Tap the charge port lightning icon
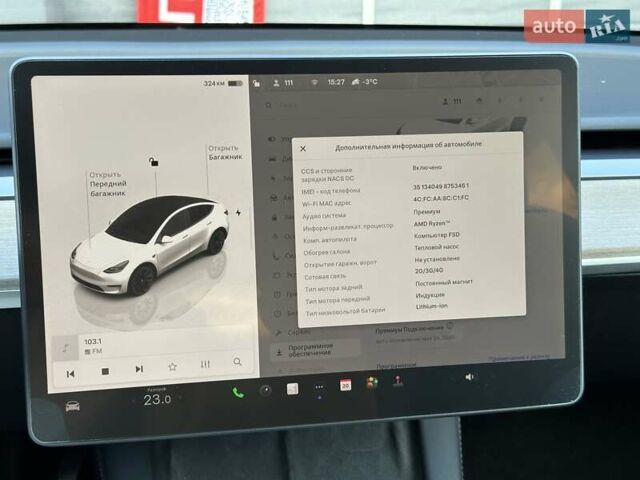 pos(238,213)
